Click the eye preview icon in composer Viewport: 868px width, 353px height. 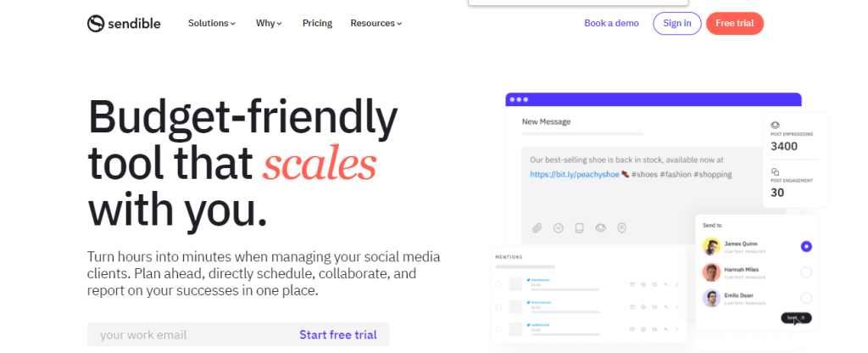pyautogui.click(x=600, y=227)
